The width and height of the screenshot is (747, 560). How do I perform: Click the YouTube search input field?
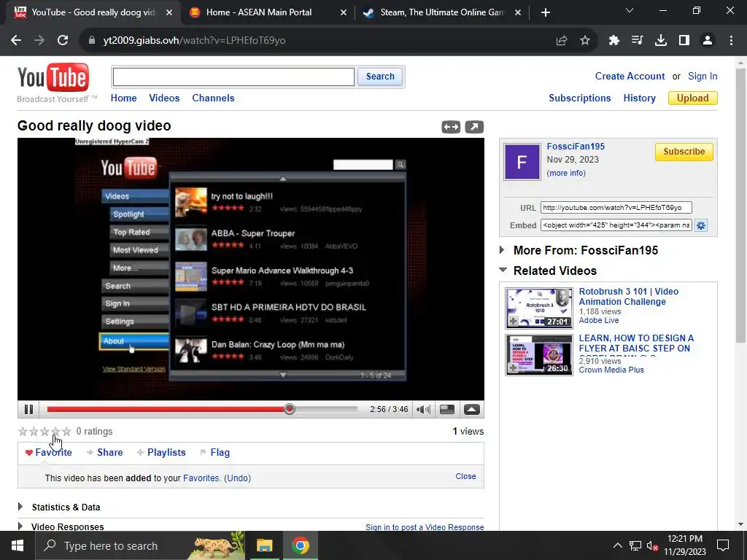233,77
